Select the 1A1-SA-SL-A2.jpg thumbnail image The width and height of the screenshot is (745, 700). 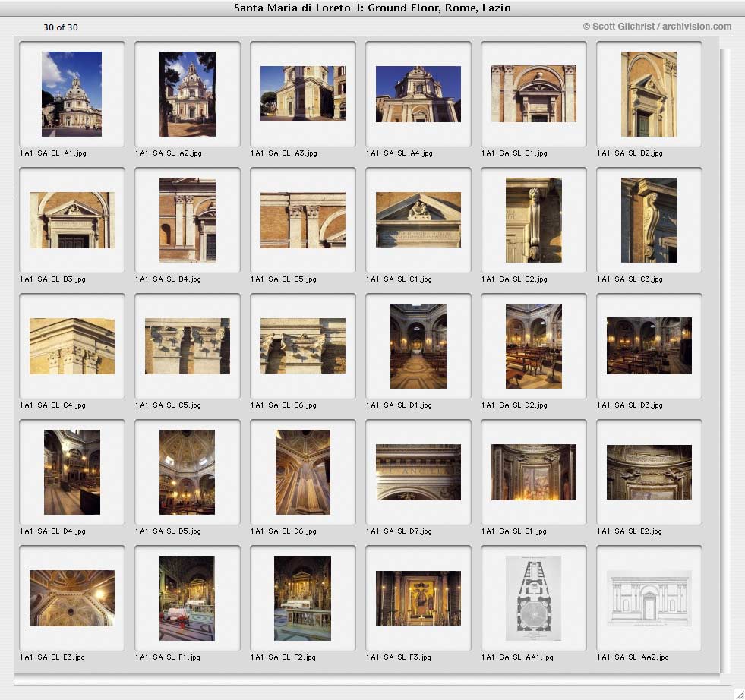click(x=188, y=94)
